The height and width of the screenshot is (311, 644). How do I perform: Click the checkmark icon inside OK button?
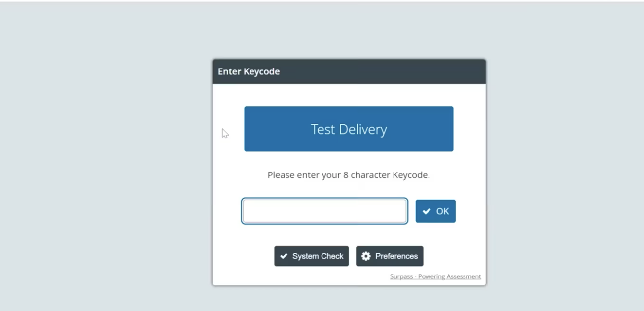point(427,211)
